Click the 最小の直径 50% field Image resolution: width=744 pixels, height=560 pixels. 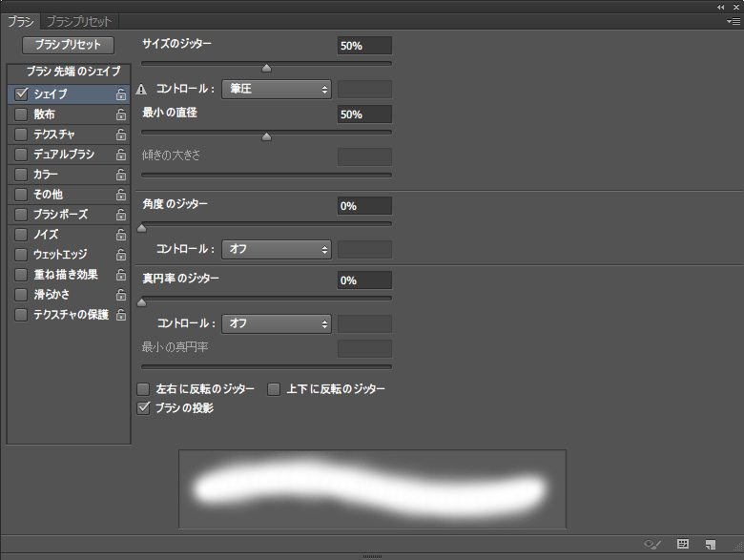pyautogui.click(x=364, y=114)
